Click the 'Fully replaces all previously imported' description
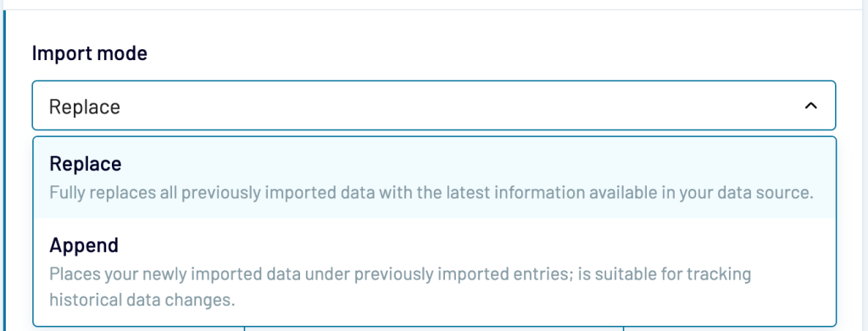Image resolution: width=868 pixels, height=331 pixels. 431,193
